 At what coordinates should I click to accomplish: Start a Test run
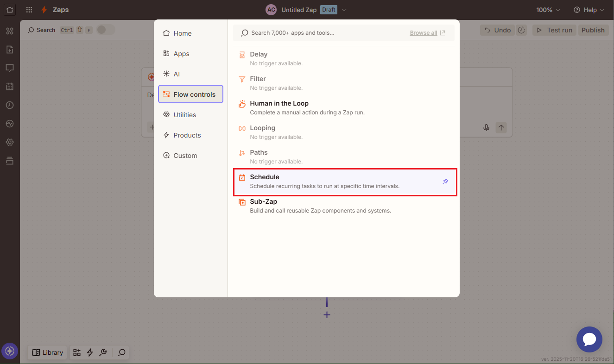[554, 30]
